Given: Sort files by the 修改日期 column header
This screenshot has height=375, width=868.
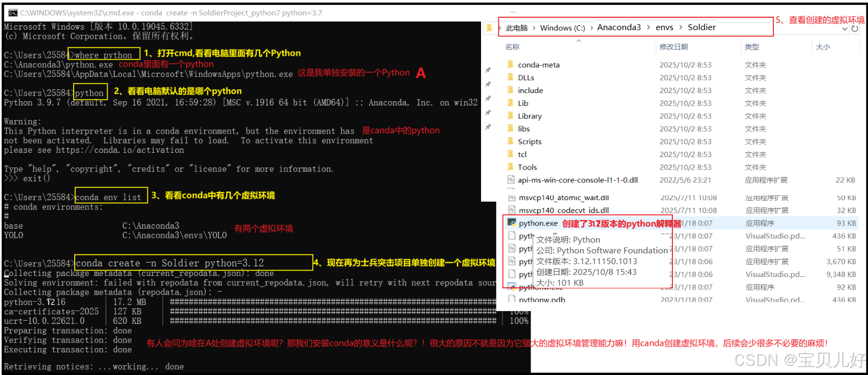Looking at the screenshot, I should (x=673, y=47).
